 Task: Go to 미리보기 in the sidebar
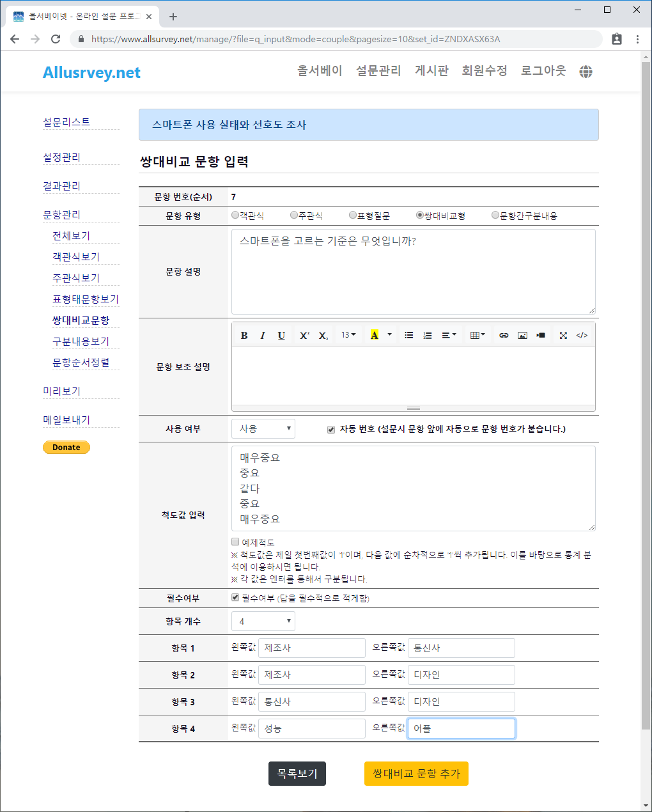[x=62, y=391]
